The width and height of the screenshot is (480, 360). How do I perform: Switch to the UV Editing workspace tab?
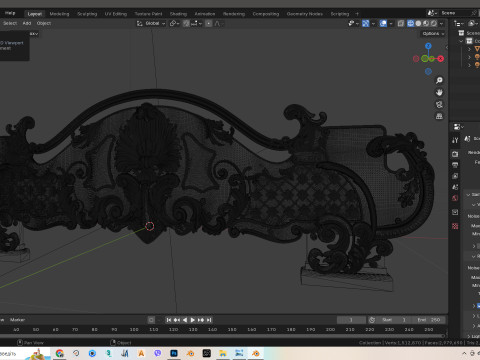116,14
